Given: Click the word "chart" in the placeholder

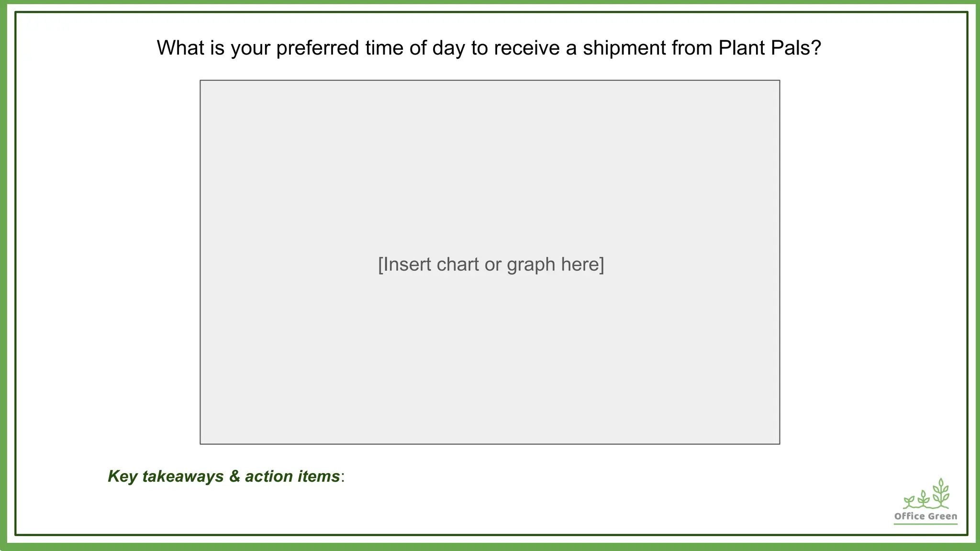Looking at the screenshot, I should point(458,264).
